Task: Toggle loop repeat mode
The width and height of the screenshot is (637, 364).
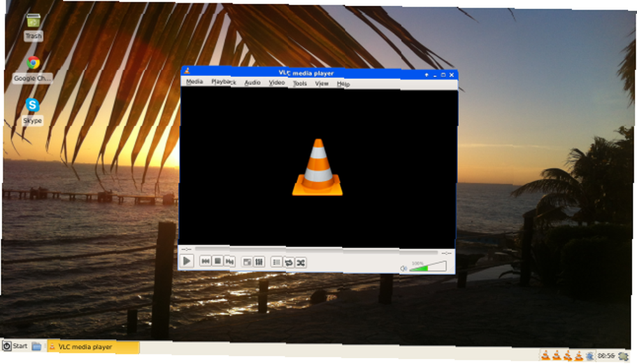Action: pos(289,263)
